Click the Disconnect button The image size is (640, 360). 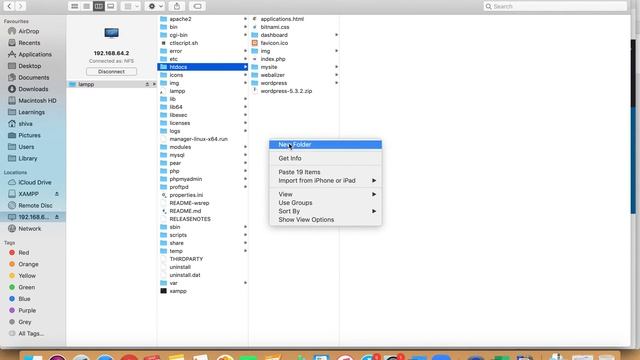[111, 71]
